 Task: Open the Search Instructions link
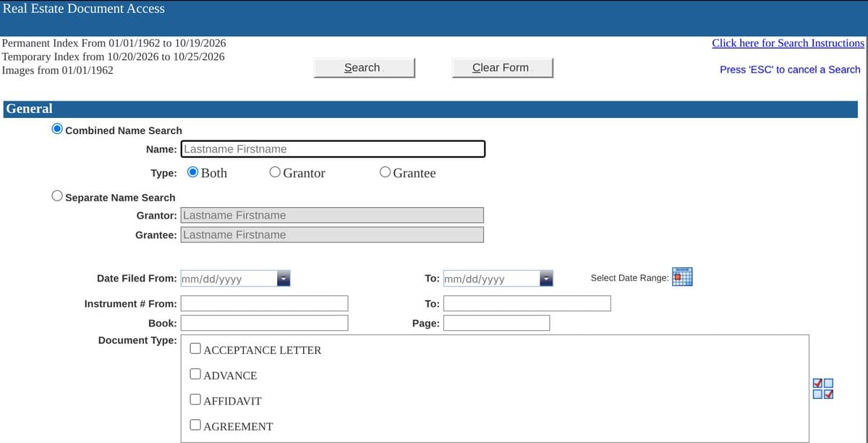point(788,43)
